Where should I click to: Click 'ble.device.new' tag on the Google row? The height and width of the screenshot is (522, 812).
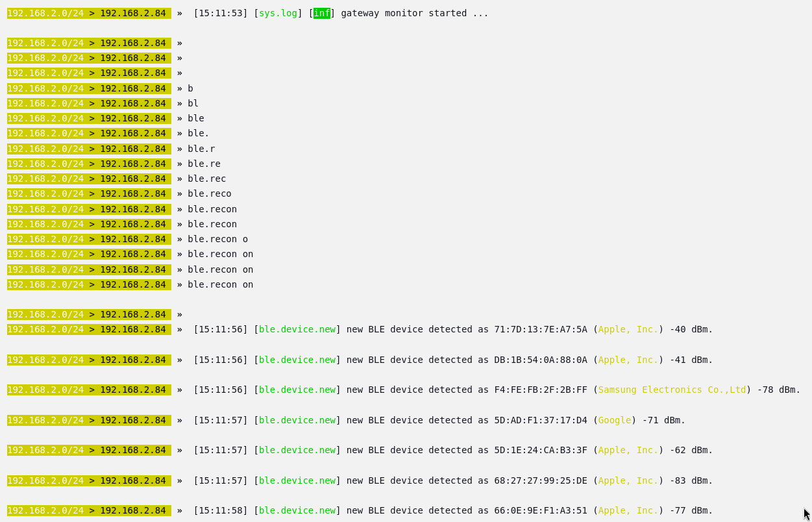pyautogui.click(x=297, y=420)
